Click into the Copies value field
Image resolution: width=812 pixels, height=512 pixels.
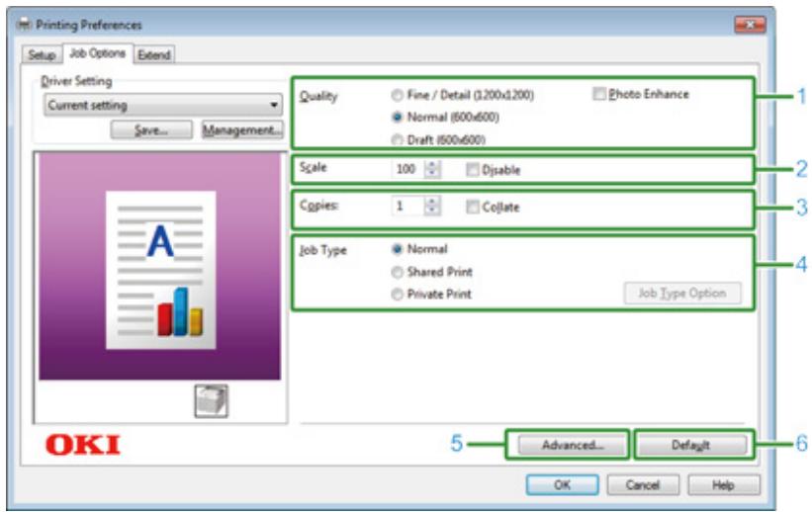pyautogui.click(x=408, y=206)
